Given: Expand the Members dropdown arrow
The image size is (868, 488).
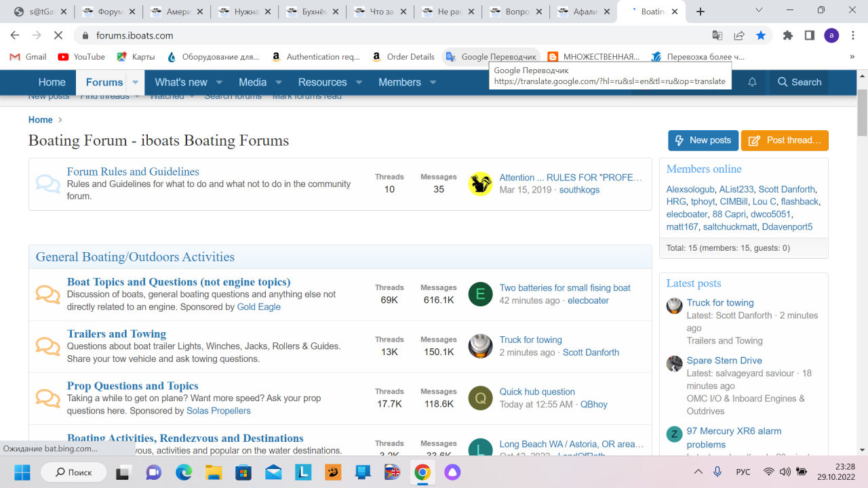Looking at the screenshot, I should (x=433, y=82).
